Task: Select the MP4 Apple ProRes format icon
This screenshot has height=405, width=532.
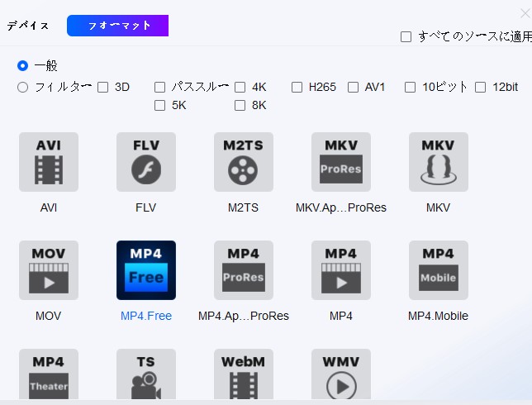Action: (244, 270)
